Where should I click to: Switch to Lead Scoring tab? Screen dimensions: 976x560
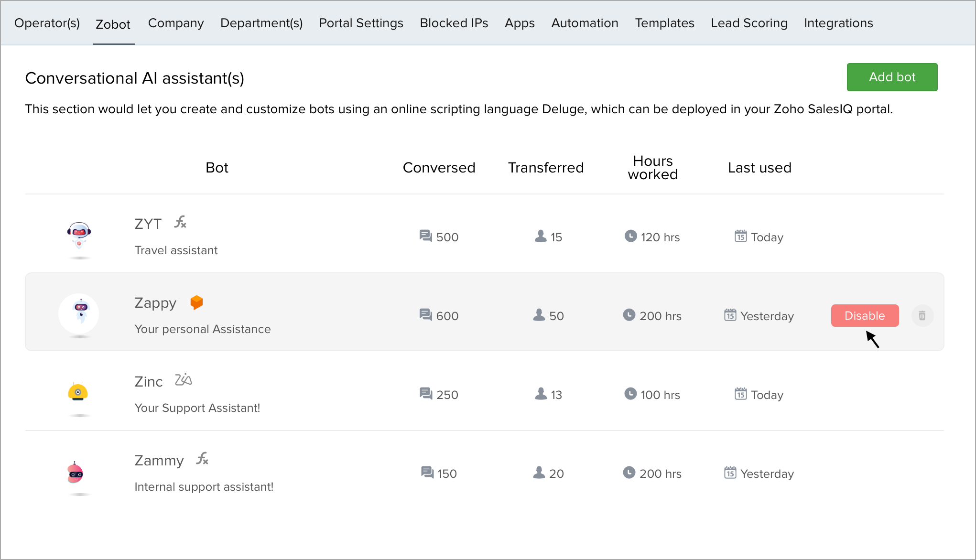click(749, 23)
